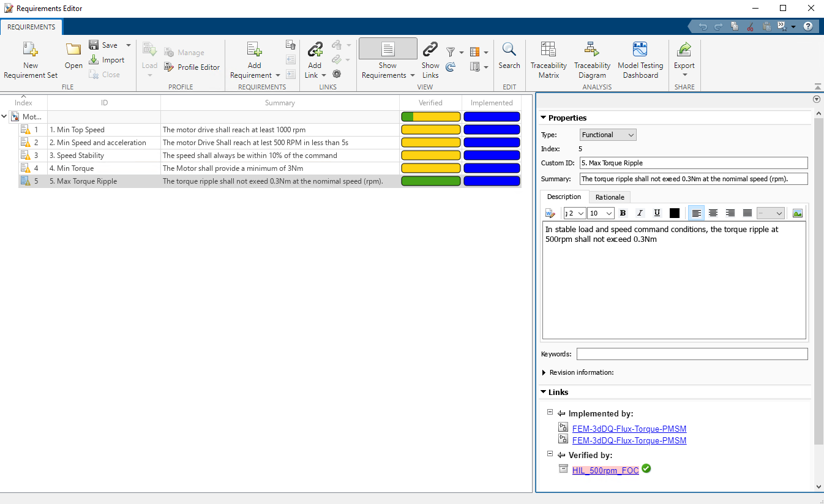Viewport: 824px width, 504px height.
Task: Collapse the Mot... requirement set tree node
Action: pyautogui.click(x=4, y=116)
